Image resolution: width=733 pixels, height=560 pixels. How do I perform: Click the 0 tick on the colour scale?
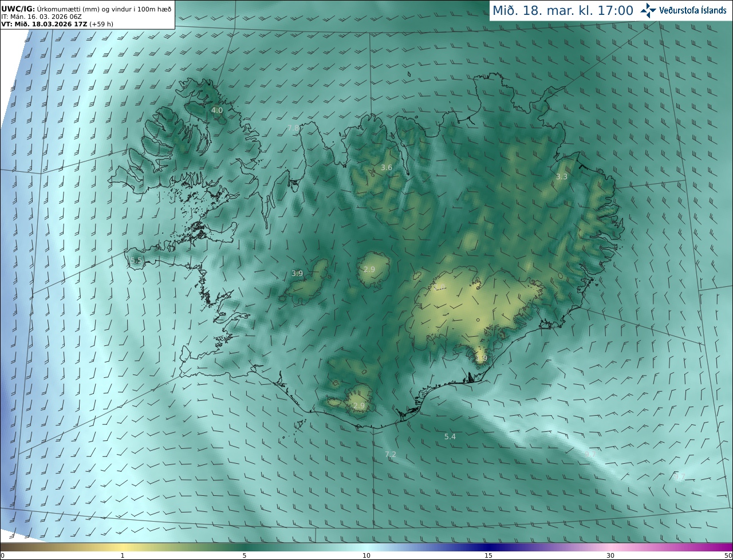coord(2,555)
